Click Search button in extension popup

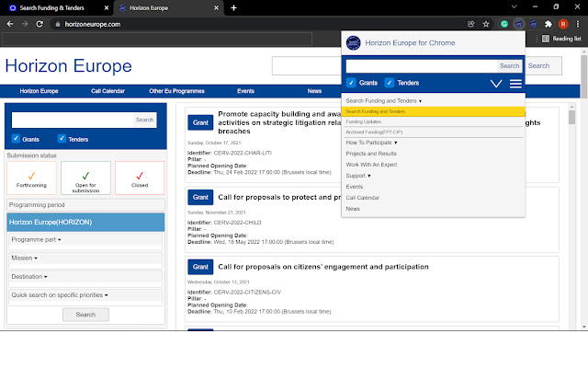pyautogui.click(x=509, y=66)
